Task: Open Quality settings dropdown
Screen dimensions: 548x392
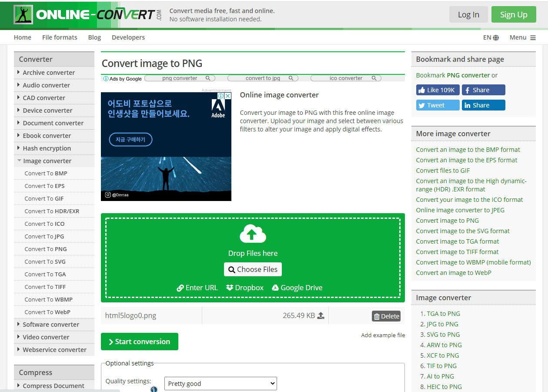Action: [221, 384]
